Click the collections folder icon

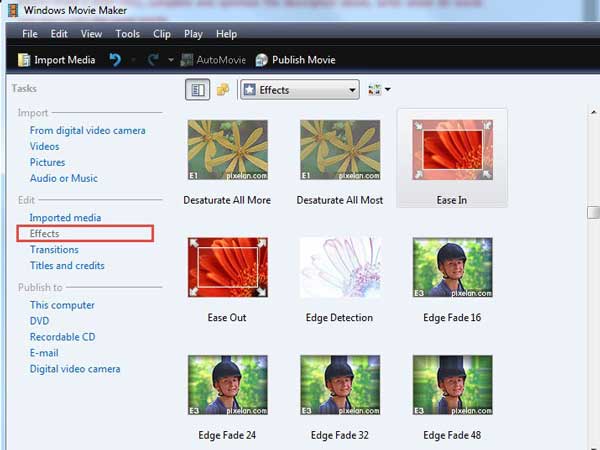(222, 90)
